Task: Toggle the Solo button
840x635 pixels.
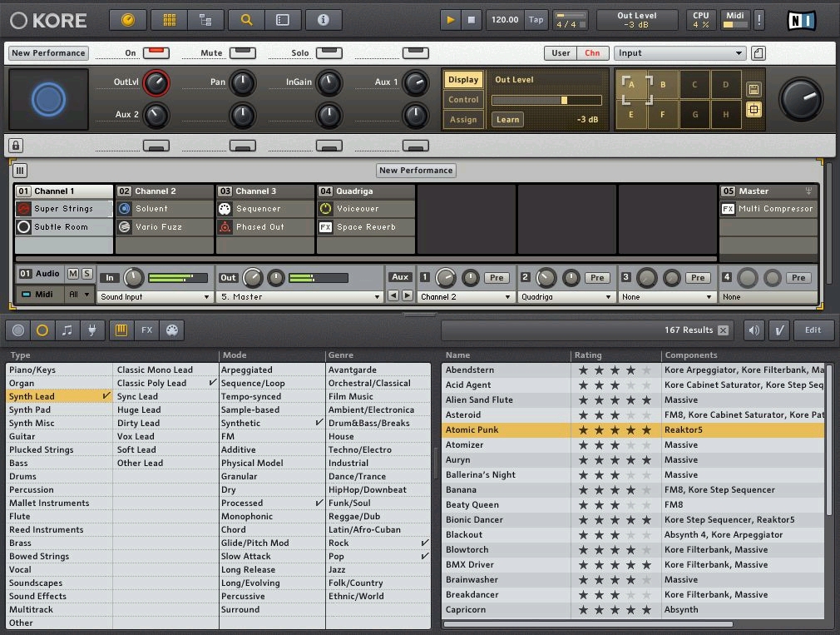Action: coord(329,52)
